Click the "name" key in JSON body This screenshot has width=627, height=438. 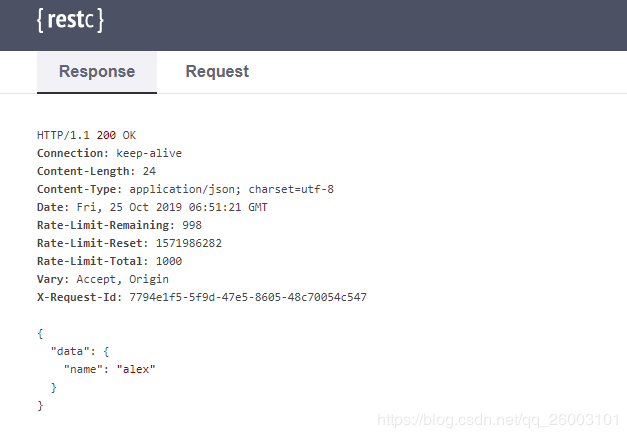tap(83, 369)
